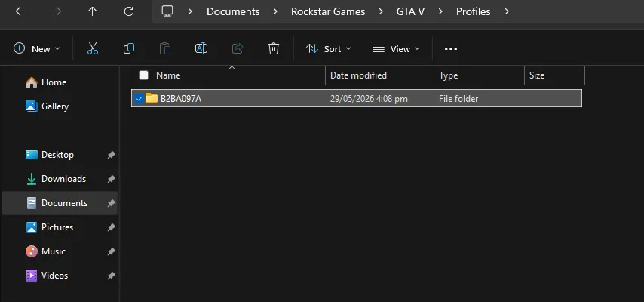Image resolution: width=644 pixels, height=302 pixels.
Task: Delete the selected folder
Action: pos(274,48)
